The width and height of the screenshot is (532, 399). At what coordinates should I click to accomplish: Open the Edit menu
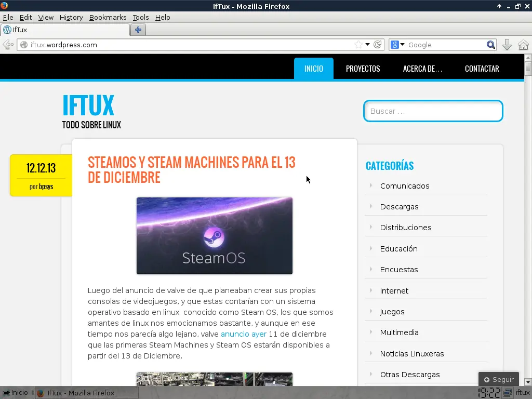click(25, 17)
